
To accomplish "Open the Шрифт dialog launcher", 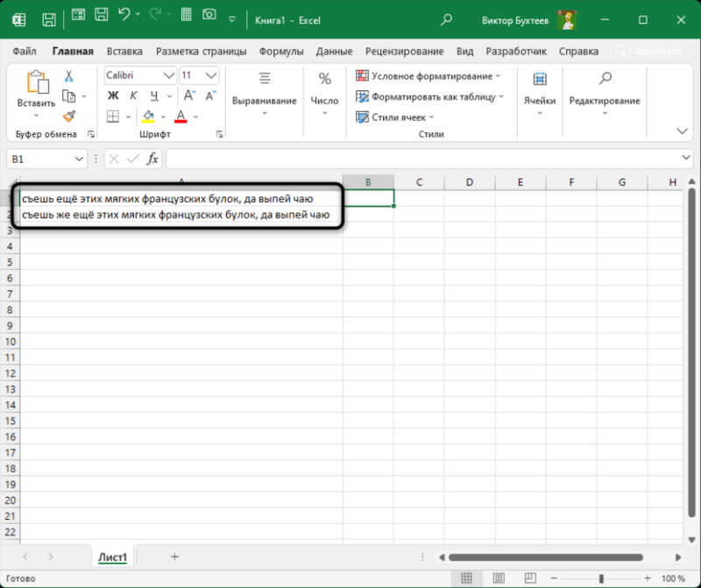I will tap(220, 134).
